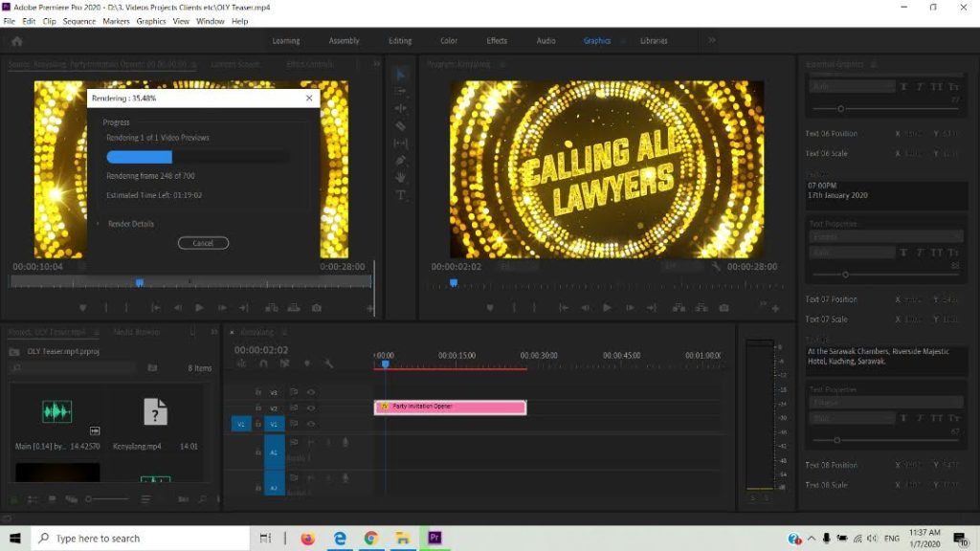This screenshot has width=980, height=551.
Task: Open Premiere Pro from the Windows taskbar
Action: tap(434, 539)
